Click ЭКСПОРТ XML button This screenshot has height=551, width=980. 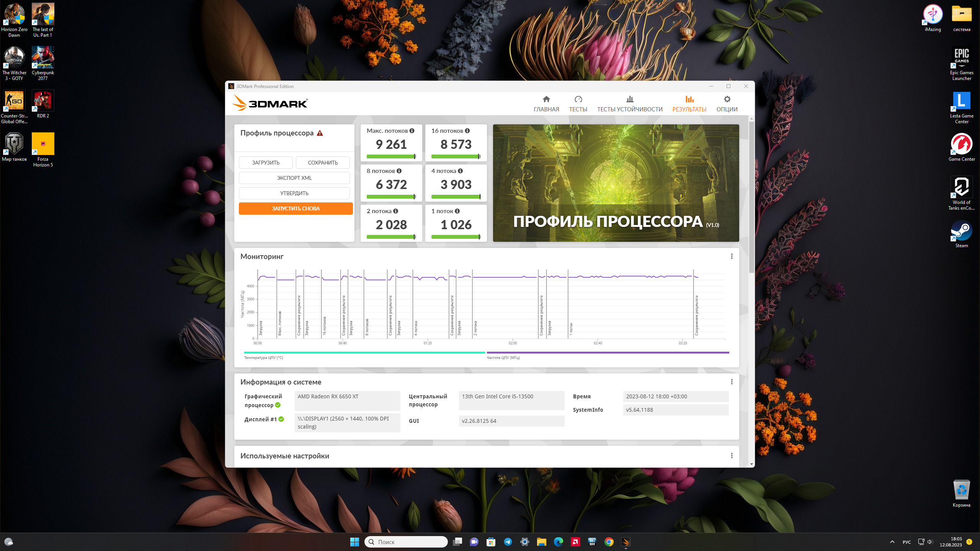tap(294, 178)
